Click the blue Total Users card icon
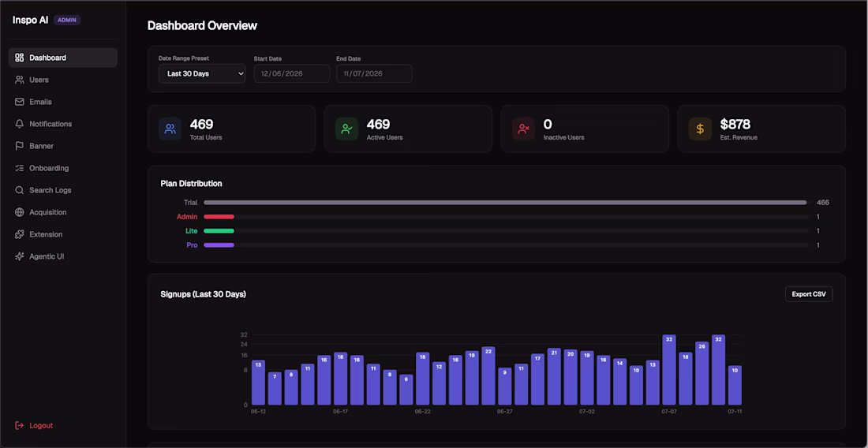 170,129
